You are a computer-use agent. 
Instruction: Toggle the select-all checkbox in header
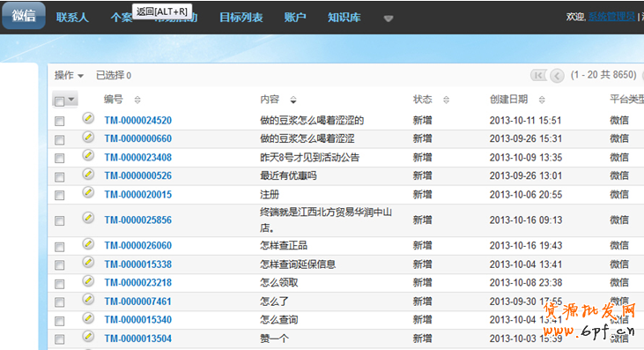[x=60, y=101]
